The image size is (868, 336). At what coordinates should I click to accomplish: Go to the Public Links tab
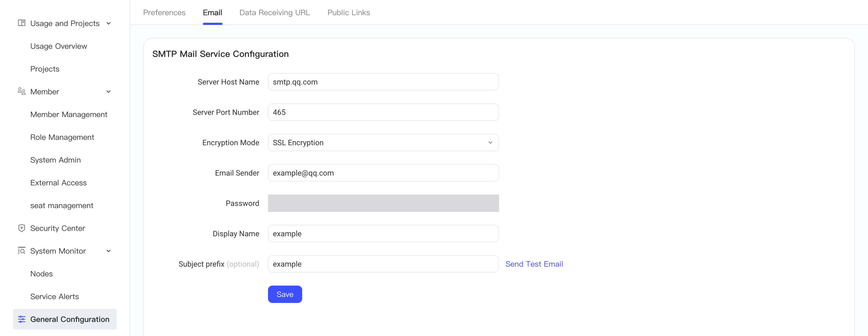coord(348,12)
